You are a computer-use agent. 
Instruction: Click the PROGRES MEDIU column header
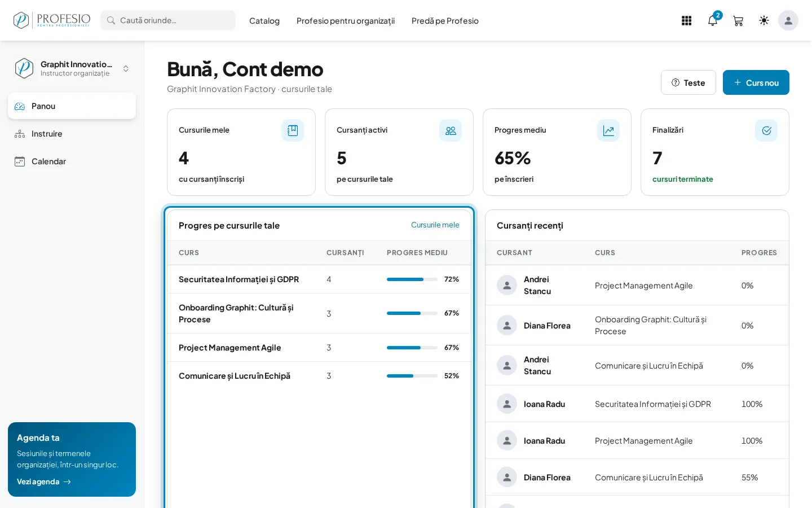click(x=417, y=253)
